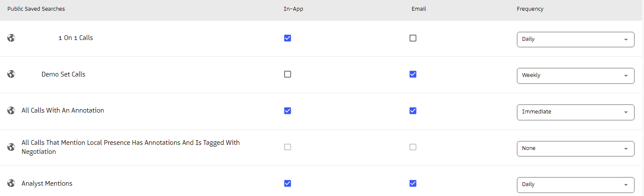Screen dimensions: 644x196
Task: Disable In-App for All Calls With An Annotation
Action: pos(288,110)
